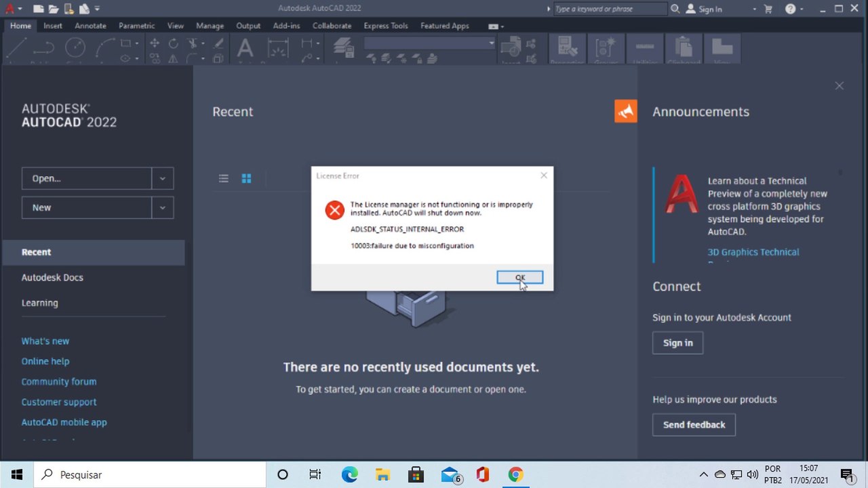Switch recent documents to grid view
868x488 pixels.
(246, 178)
